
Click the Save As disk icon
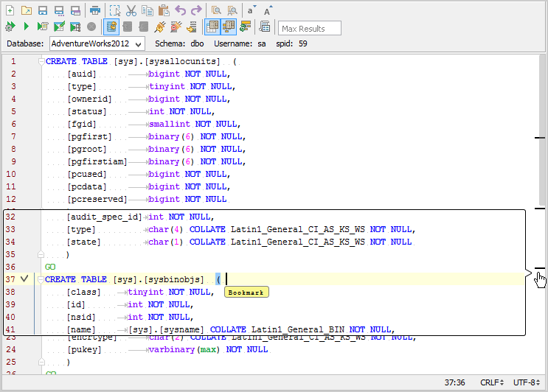[x=59, y=10]
